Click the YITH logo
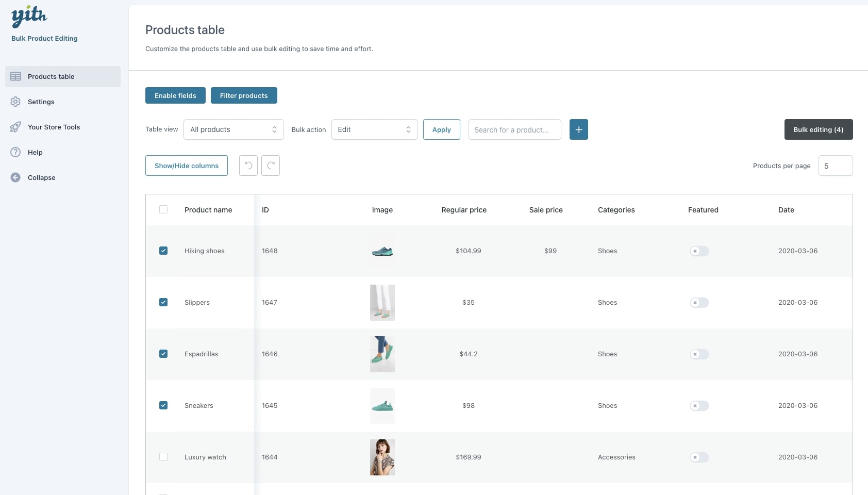868x495 pixels. (29, 16)
